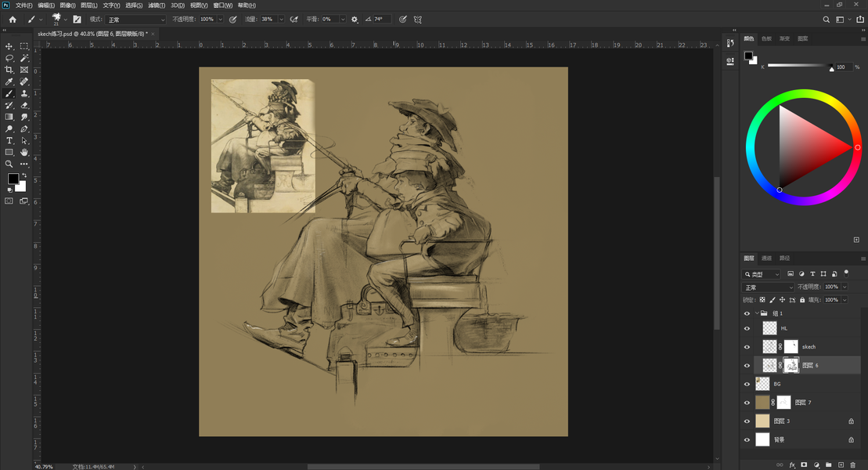Hide the skech layer
The width and height of the screenshot is (868, 470).
pyautogui.click(x=747, y=347)
